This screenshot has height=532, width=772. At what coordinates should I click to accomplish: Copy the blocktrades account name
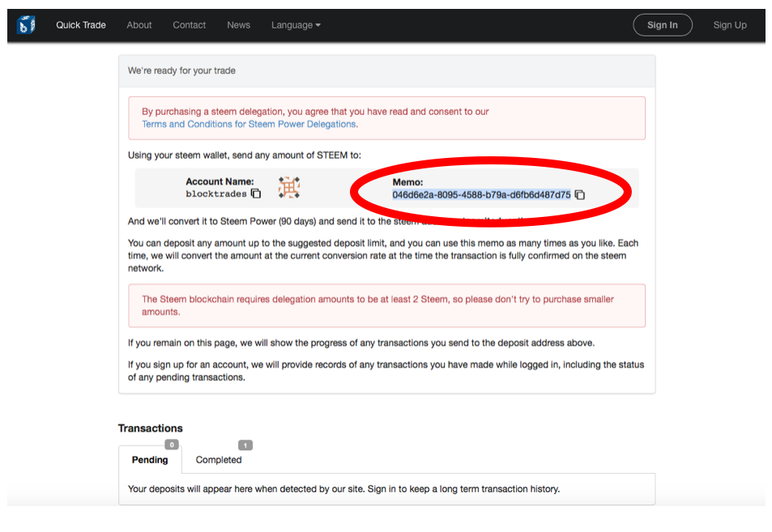[x=256, y=194]
